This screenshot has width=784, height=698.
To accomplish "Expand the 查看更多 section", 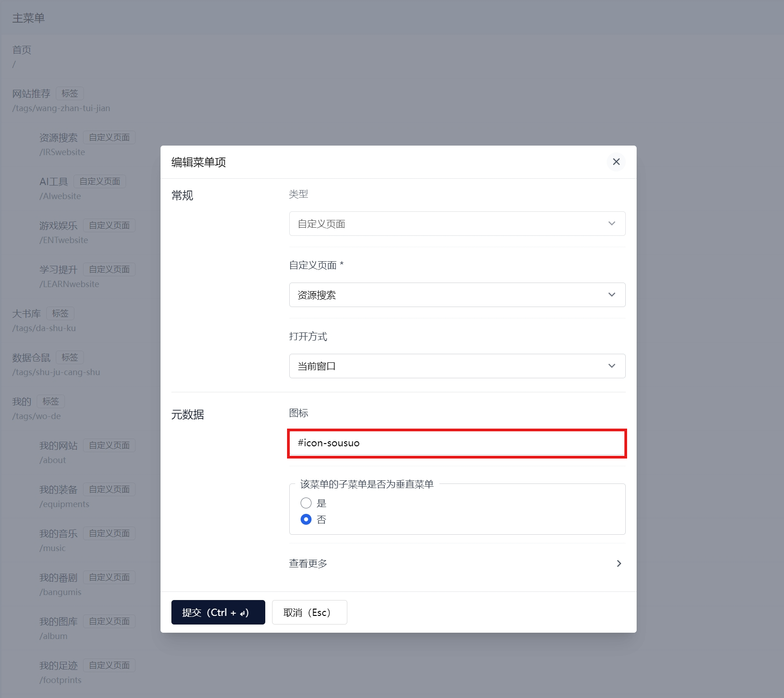I will pos(308,563).
